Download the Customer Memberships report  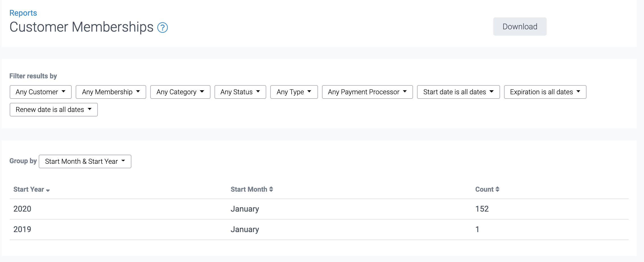click(x=520, y=26)
